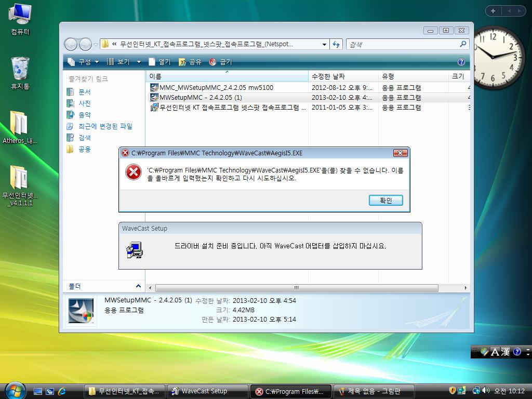Sort files by the 크기 column header
The image size is (532, 399).
point(459,76)
